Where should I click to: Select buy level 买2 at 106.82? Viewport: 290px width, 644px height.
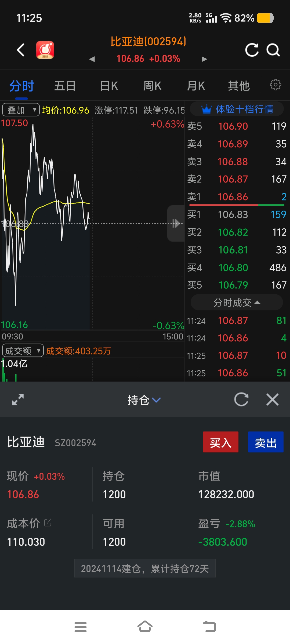[237, 232]
